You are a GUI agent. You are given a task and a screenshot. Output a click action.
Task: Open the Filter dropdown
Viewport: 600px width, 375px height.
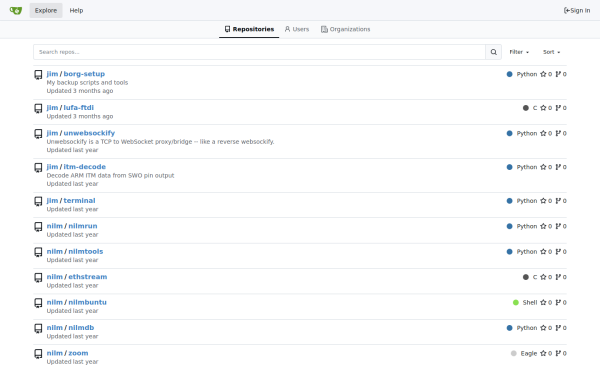pyautogui.click(x=519, y=52)
